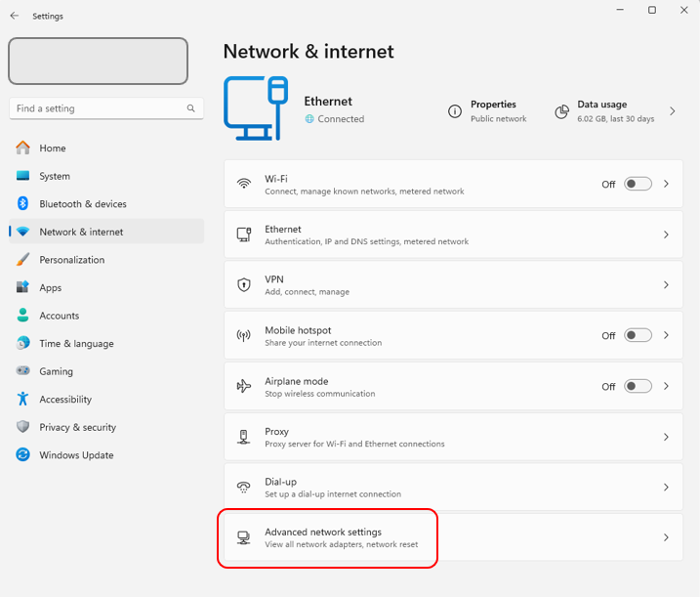Click the Mobile hotspot icon
This screenshot has height=597, width=700.
click(244, 335)
